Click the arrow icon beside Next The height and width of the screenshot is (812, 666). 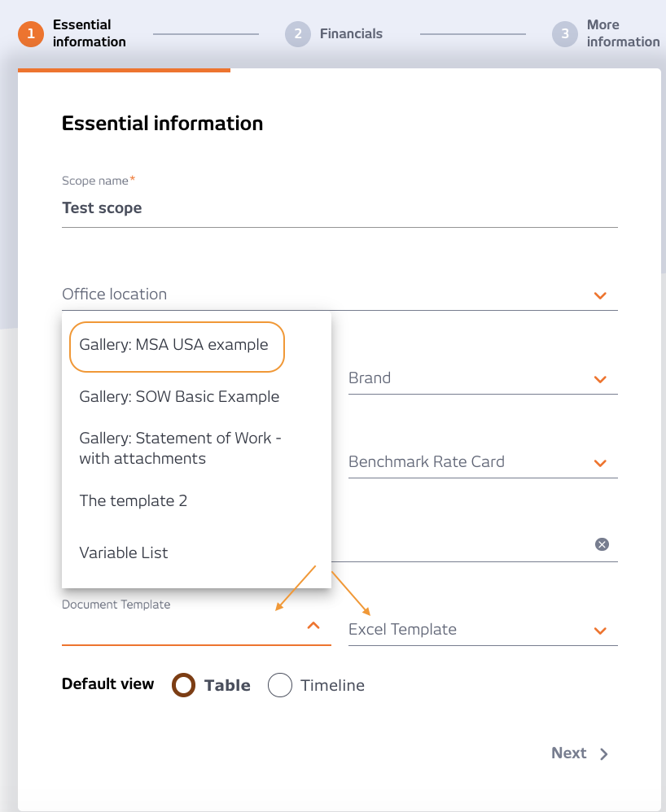604,753
